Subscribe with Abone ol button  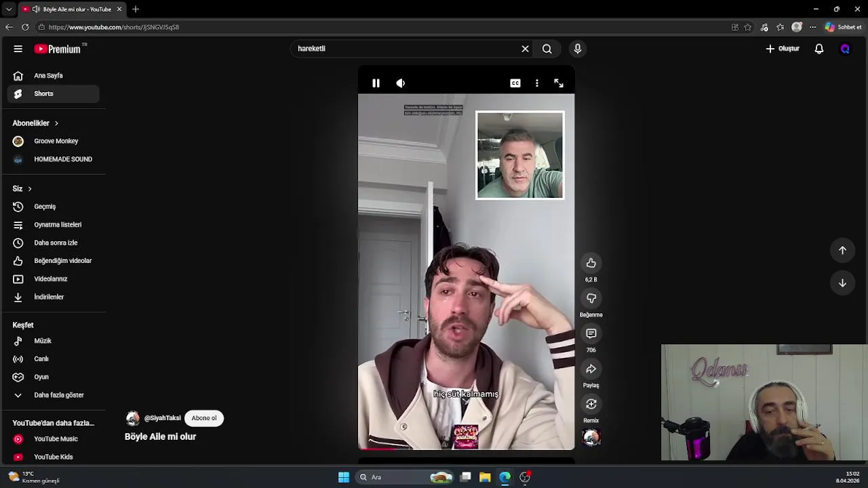[204, 418]
